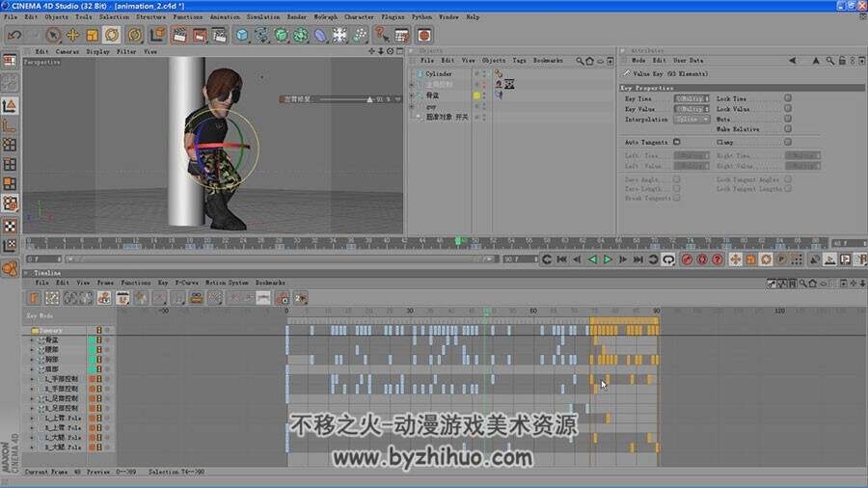Click the preview range bar below ruler
The height and width of the screenshot is (488, 868).
tap(281, 258)
